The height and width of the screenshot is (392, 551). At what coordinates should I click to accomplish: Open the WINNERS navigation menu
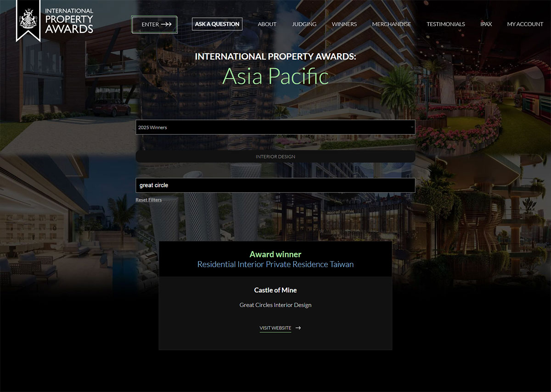coord(344,24)
